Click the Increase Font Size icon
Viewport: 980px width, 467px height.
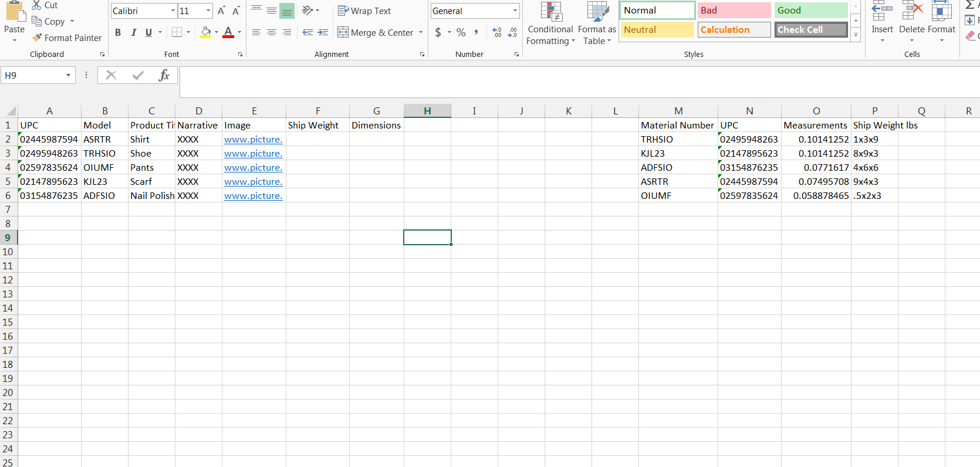coord(221,11)
